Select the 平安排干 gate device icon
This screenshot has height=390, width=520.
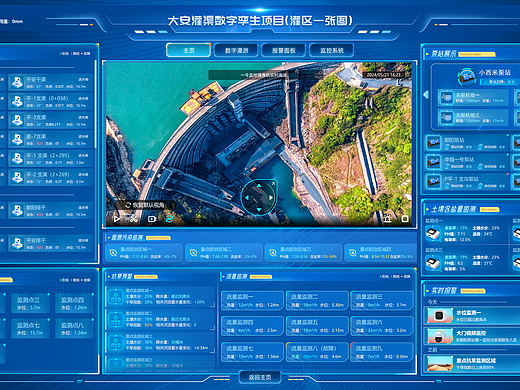coord(17,243)
